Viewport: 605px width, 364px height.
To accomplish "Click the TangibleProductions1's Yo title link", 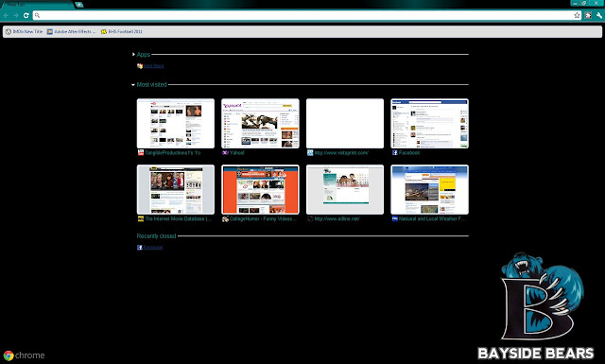I will point(172,153).
